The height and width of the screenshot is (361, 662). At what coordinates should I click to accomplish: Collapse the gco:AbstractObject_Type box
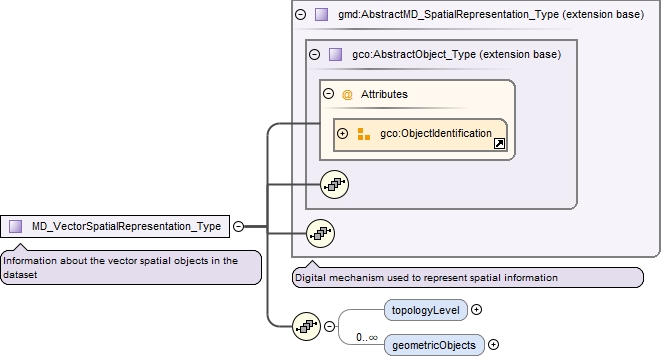click(315, 54)
